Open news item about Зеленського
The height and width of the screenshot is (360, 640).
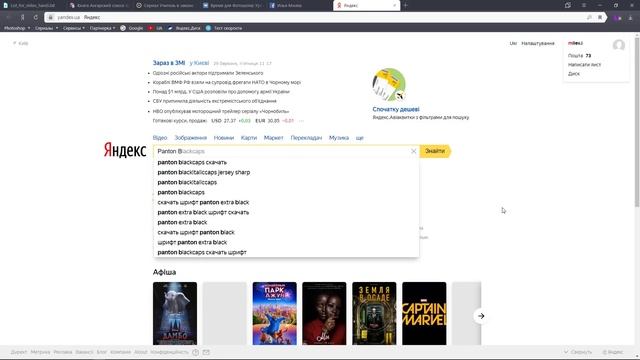click(x=208, y=73)
